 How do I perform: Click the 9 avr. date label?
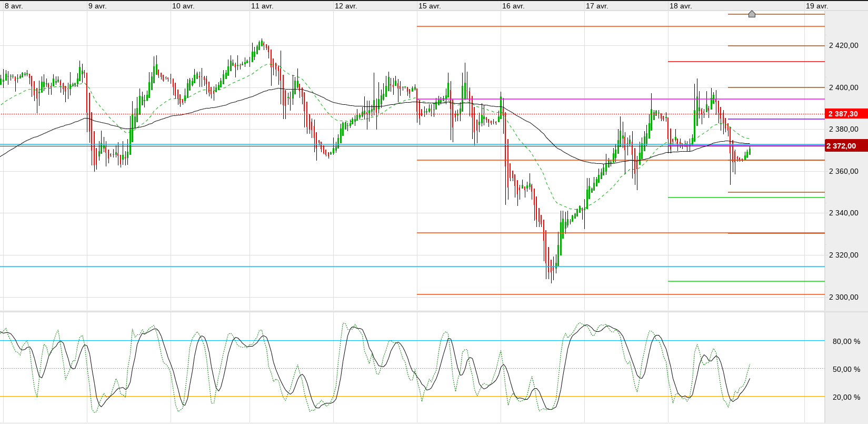(97, 6)
